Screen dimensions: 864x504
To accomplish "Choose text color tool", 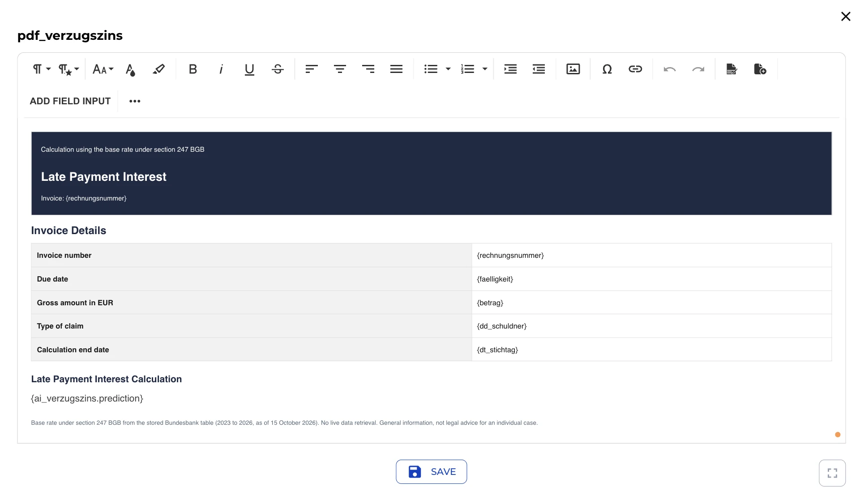I will (x=130, y=69).
